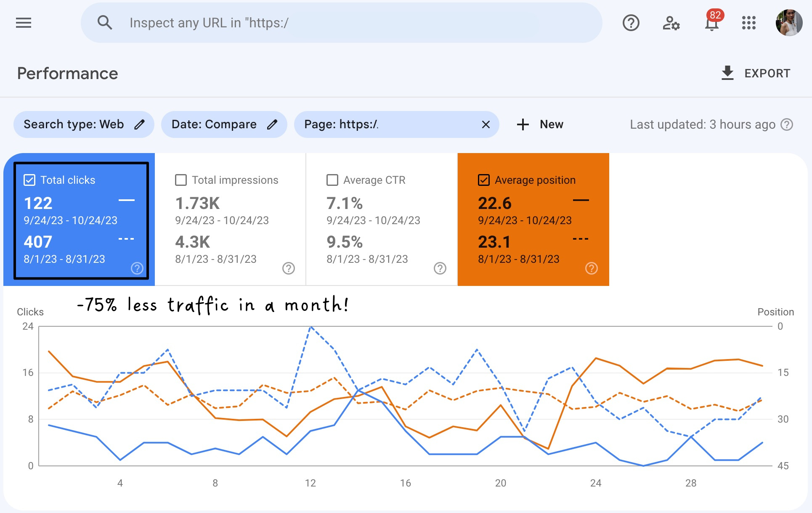Image resolution: width=812 pixels, height=513 pixels.
Task: Open users and permissions settings icon
Action: coord(671,23)
